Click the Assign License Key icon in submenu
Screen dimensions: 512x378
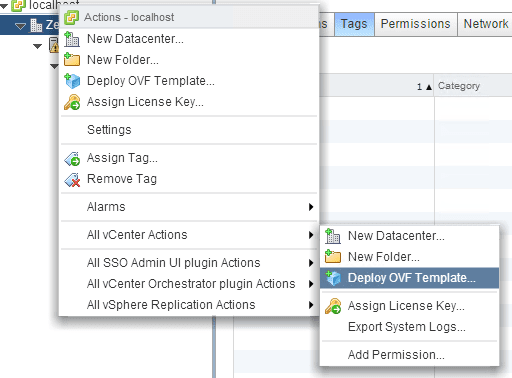(333, 306)
